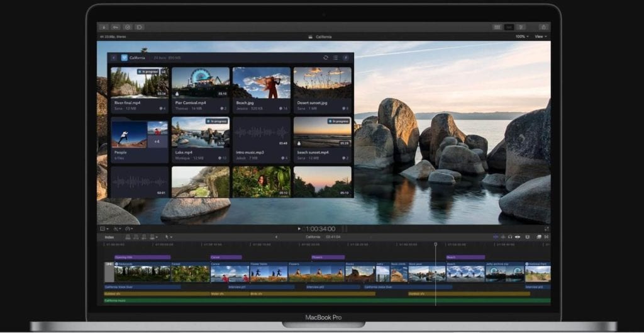
Task: Click the In progress badge on Lake.mp4
Action: pos(216,121)
